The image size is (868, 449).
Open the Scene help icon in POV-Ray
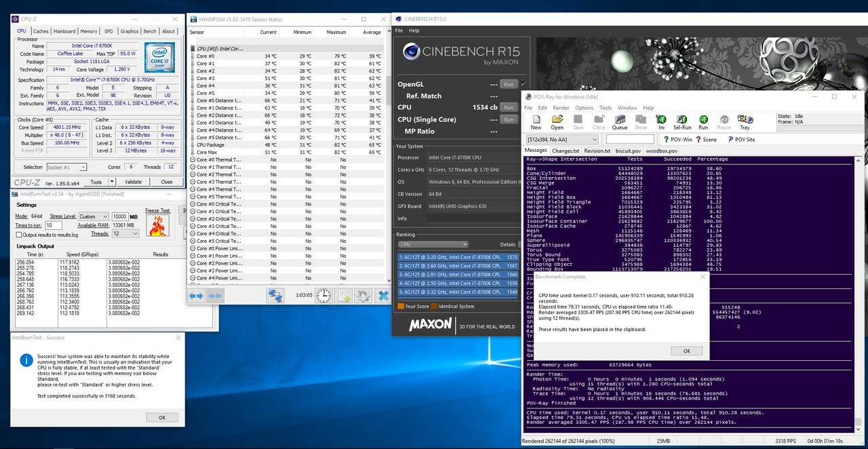pos(705,139)
